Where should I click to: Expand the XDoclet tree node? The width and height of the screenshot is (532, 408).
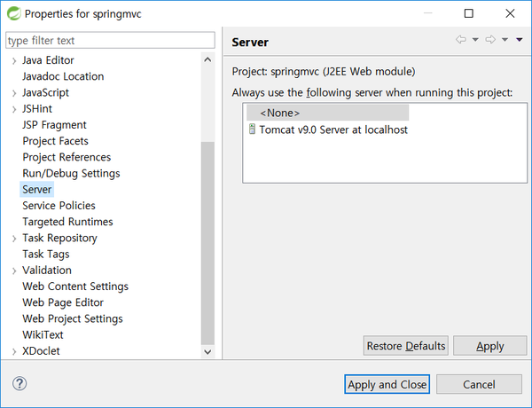[14, 351]
